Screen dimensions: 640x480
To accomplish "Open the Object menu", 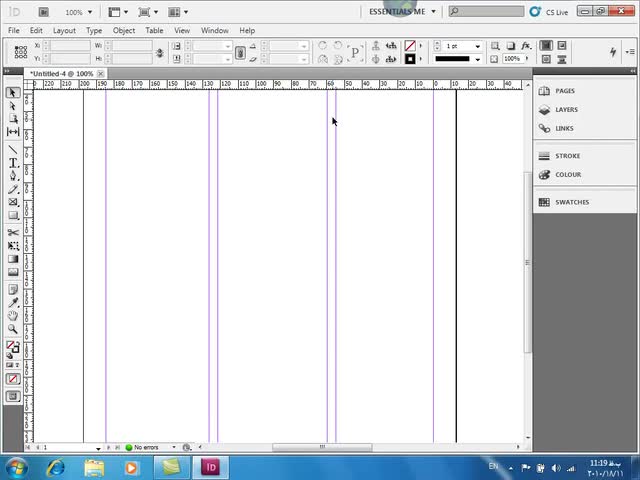I will point(124,31).
